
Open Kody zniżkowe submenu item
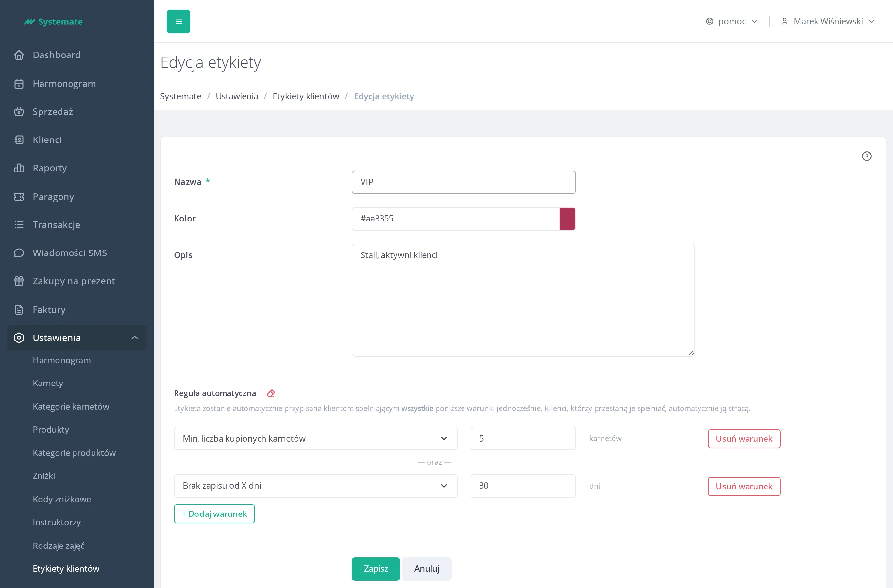tap(62, 499)
